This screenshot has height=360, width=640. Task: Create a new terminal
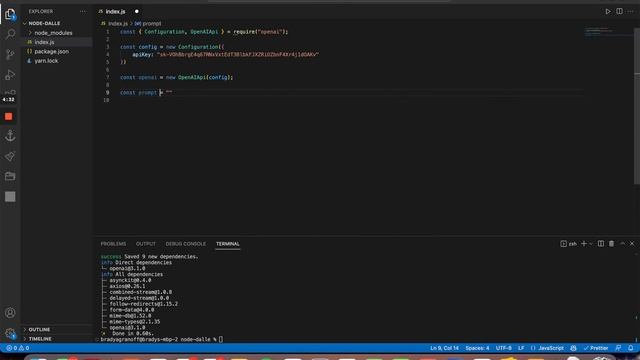click(584, 244)
